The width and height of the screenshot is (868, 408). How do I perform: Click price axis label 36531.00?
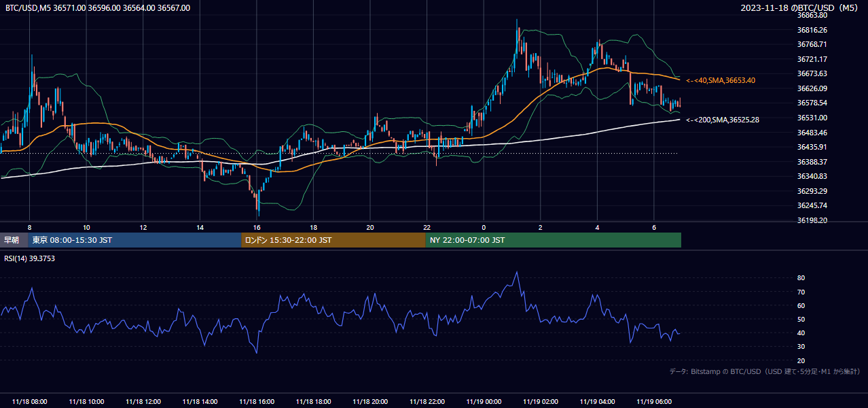pyautogui.click(x=812, y=118)
